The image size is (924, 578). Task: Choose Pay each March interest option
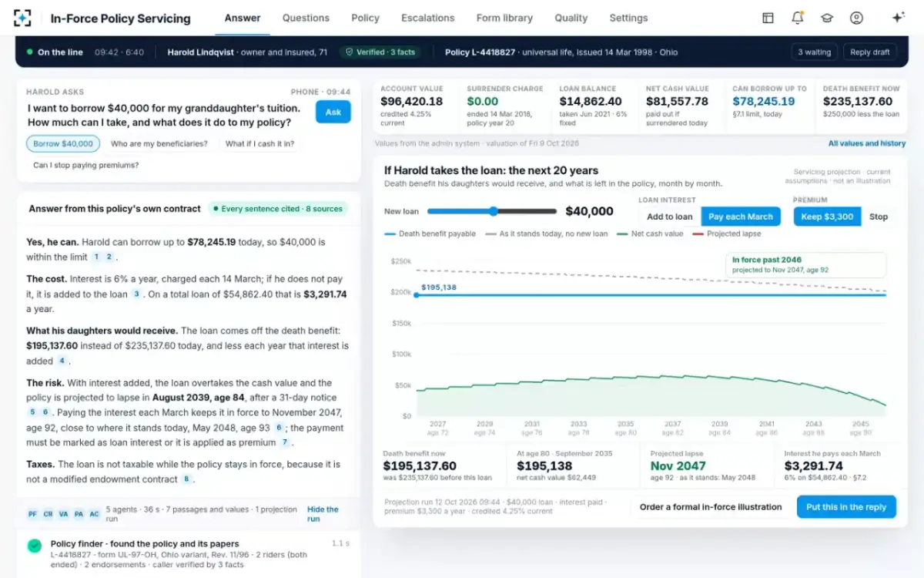(741, 217)
